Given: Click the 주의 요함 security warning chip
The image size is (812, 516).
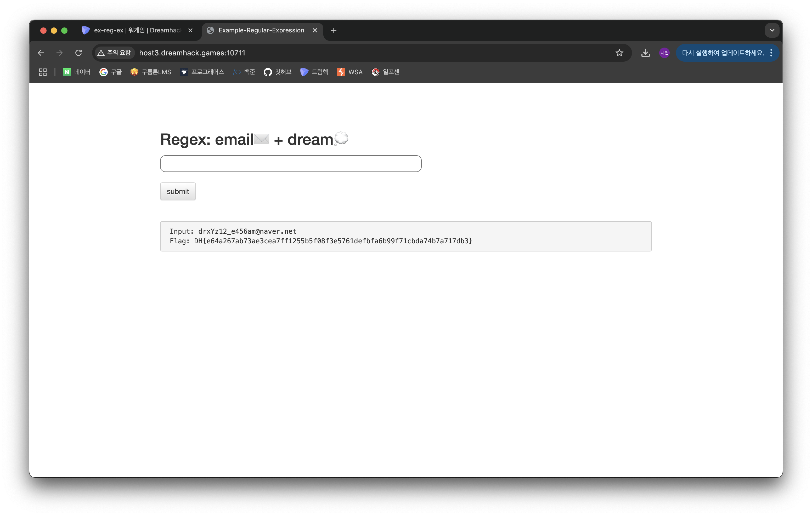Looking at the screenshot, I should [x=114, y=53].
